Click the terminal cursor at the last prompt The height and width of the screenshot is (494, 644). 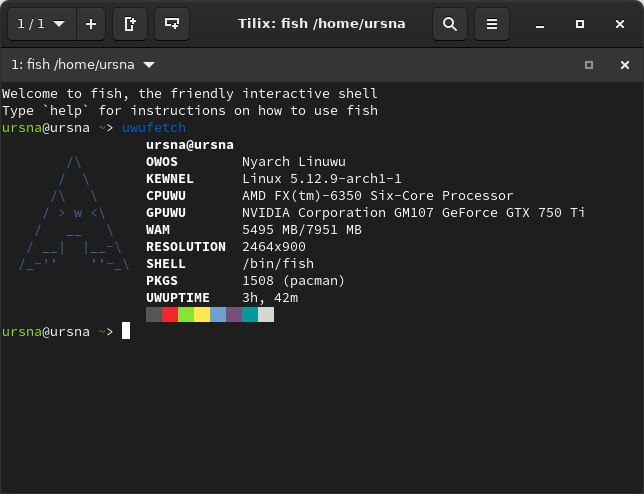point(126,331)
